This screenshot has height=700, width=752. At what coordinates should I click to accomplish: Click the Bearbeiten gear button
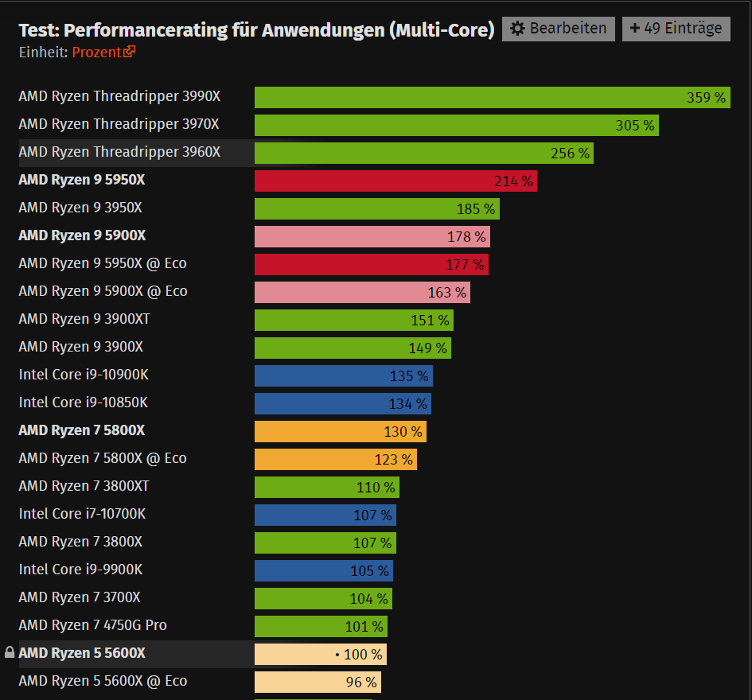click(x=559, y=29)
